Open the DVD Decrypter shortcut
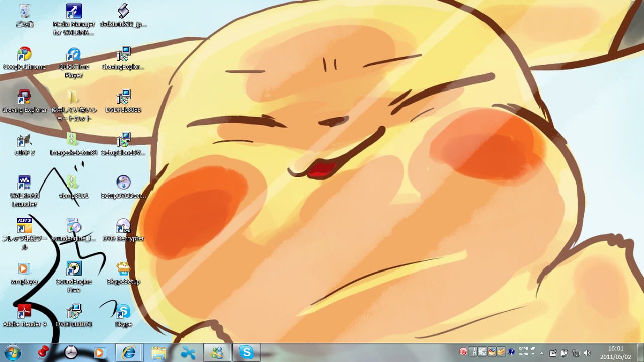644x362 pixels. click(123, 230)
